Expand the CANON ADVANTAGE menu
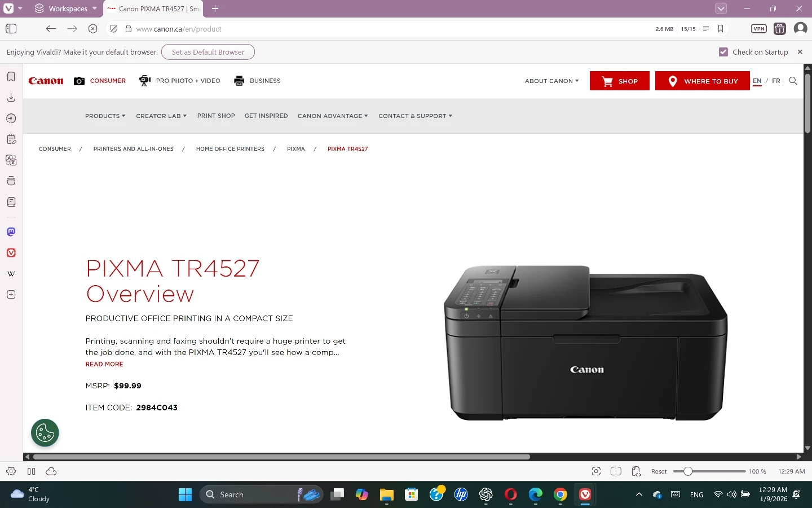This screenshot has height=508, width=812. (333, 116)
